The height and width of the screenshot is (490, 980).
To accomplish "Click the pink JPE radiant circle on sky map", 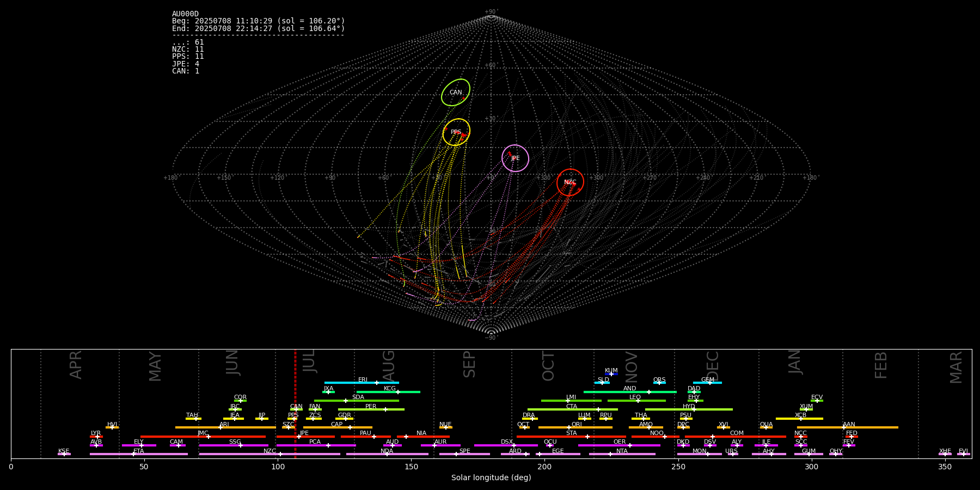I will 515,158.
